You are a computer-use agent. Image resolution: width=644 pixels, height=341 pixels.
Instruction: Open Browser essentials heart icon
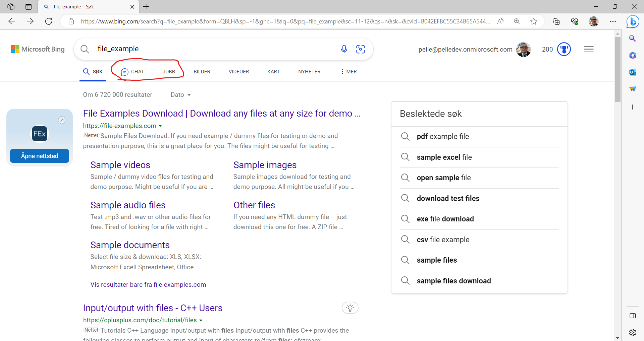click(575, 21)
